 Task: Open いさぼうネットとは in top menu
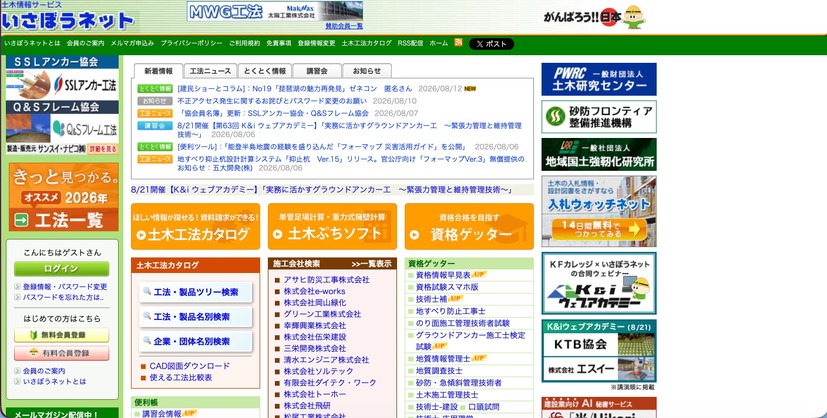(32, 43)
